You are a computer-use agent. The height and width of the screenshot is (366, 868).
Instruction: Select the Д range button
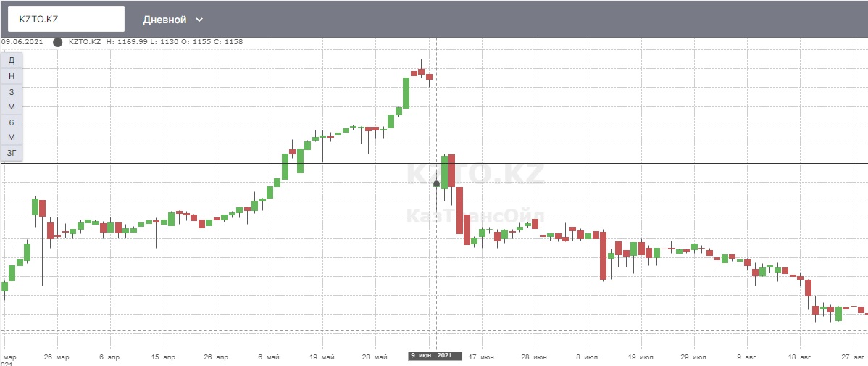tap(12, 60)
